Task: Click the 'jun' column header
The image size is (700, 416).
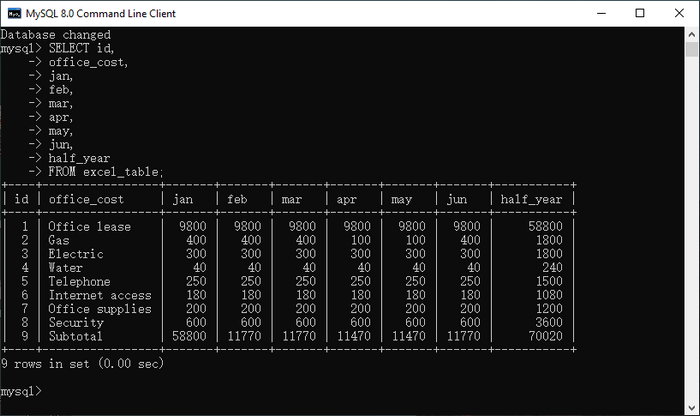Action: click(457, 200)
